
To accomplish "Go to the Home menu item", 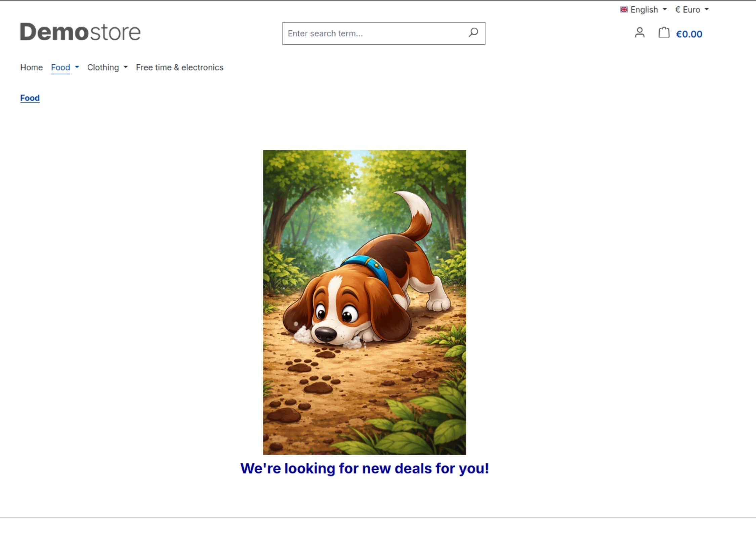I will (x=31, y=68).
